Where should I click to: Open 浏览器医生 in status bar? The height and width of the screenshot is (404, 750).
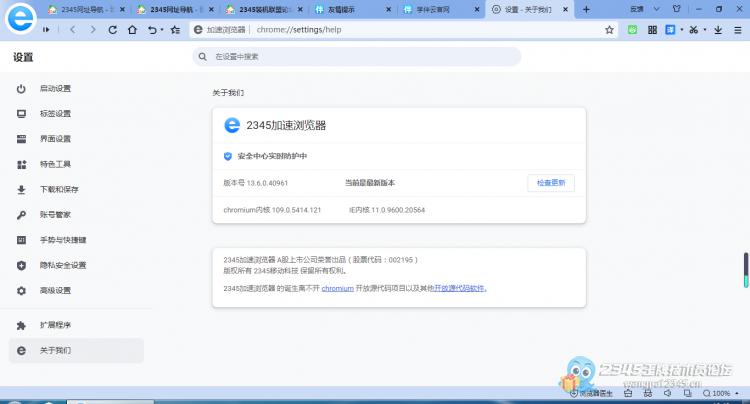pos(591,393)
